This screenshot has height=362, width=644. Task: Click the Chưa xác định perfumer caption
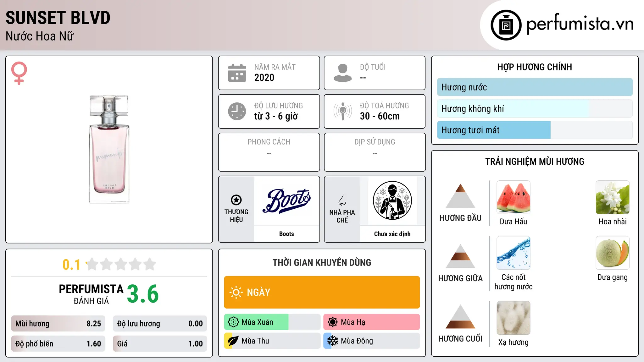(392, 234)
